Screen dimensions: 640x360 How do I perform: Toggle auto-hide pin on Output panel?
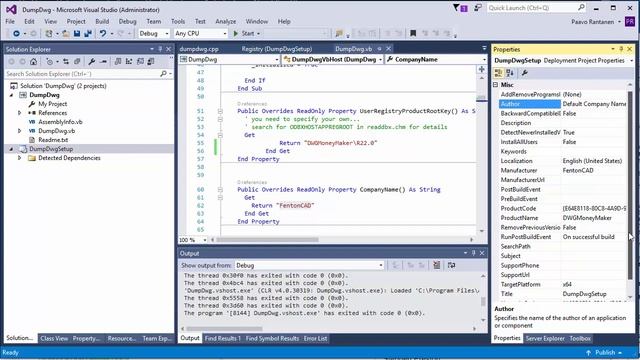pos(474,253)
